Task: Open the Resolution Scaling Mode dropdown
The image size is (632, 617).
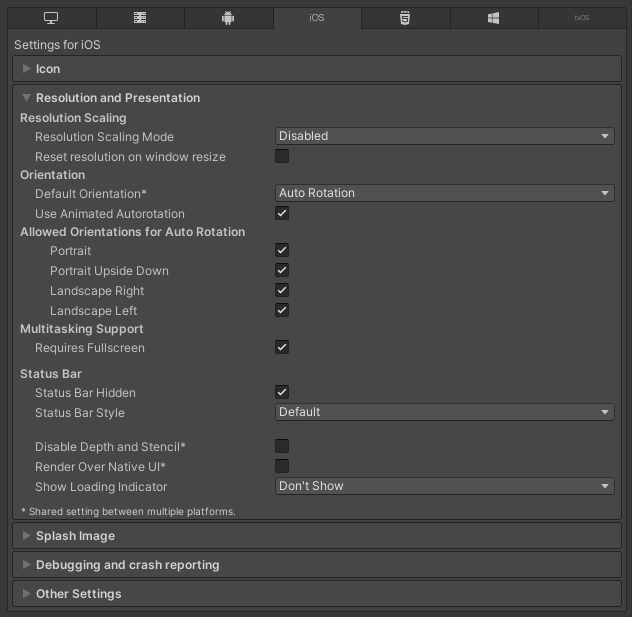Action: click(445, 136)
